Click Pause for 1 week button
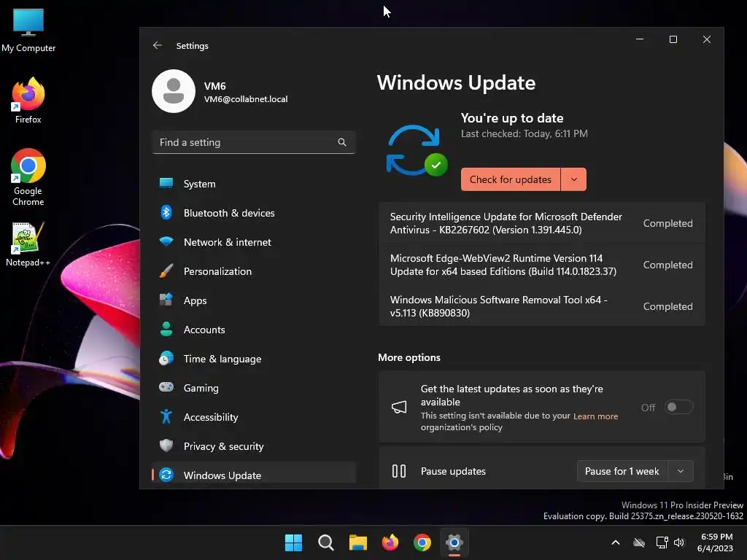The height and width of the screenshot is (560, 747). click(622, 471)
